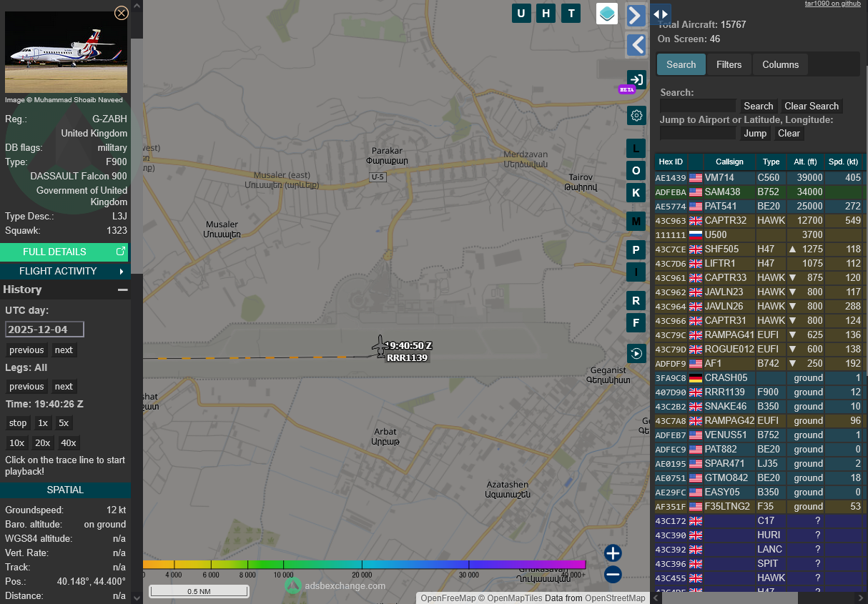
Task: Click the aircraft icon on the map
Action: pyautogui.click(x=379, y=347)
